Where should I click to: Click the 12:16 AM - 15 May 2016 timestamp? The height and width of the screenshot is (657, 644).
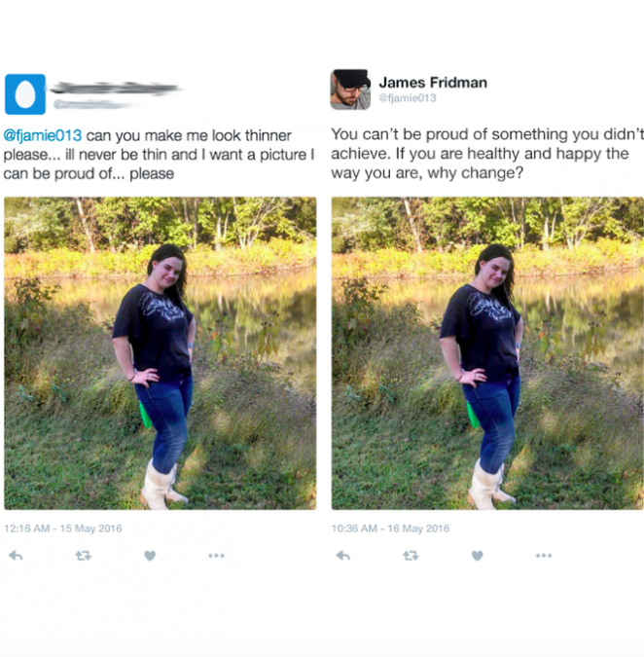[63, 529]
